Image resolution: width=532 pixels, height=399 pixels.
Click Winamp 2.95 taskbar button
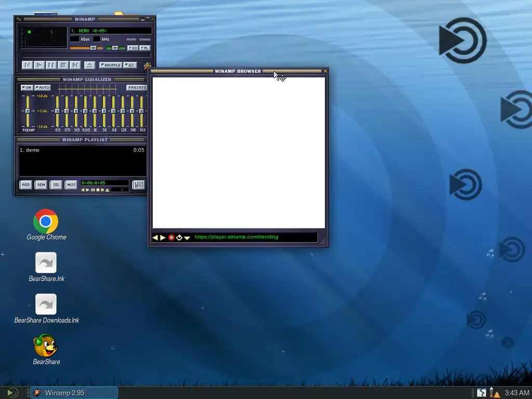point(74,393)
